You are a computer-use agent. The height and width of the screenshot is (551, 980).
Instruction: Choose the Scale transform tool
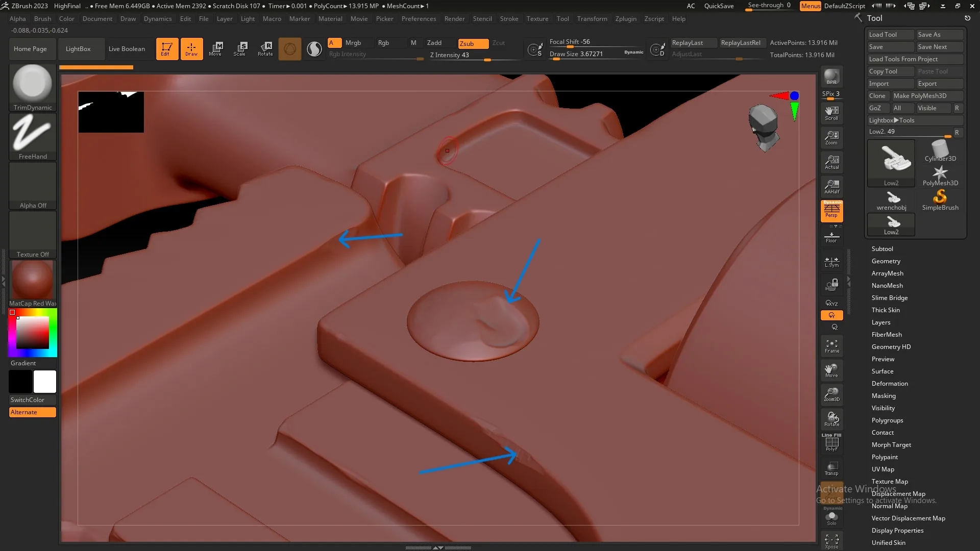(240, 49)
